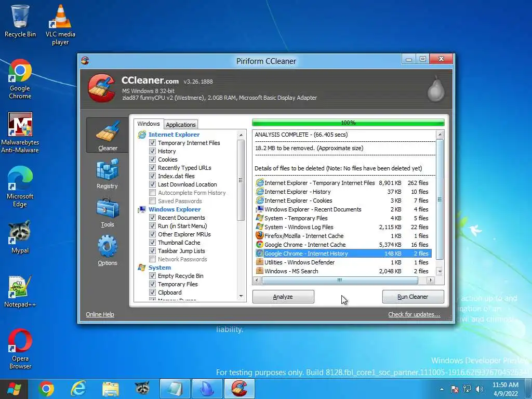
Task: Click the Internet Explorer category icon
Action: pyautogui.click(x=142, y=135)
